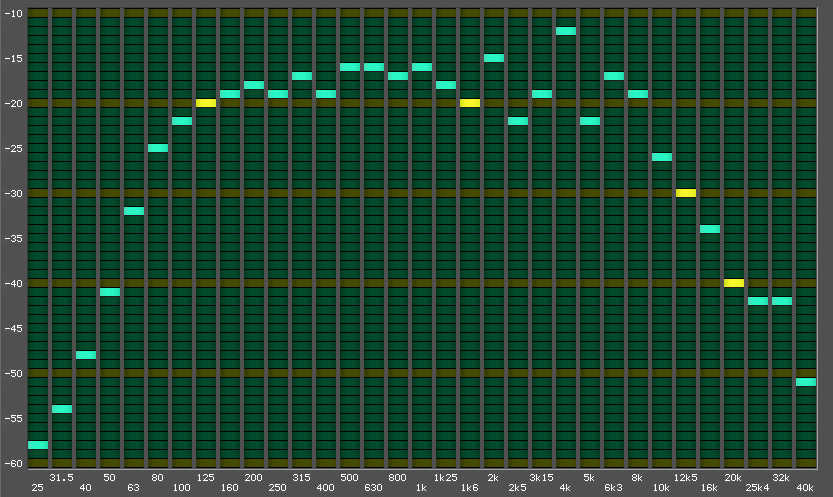
Task: Click the yellow marker in the 1k6 band
Action: click(x=470, y=103)
